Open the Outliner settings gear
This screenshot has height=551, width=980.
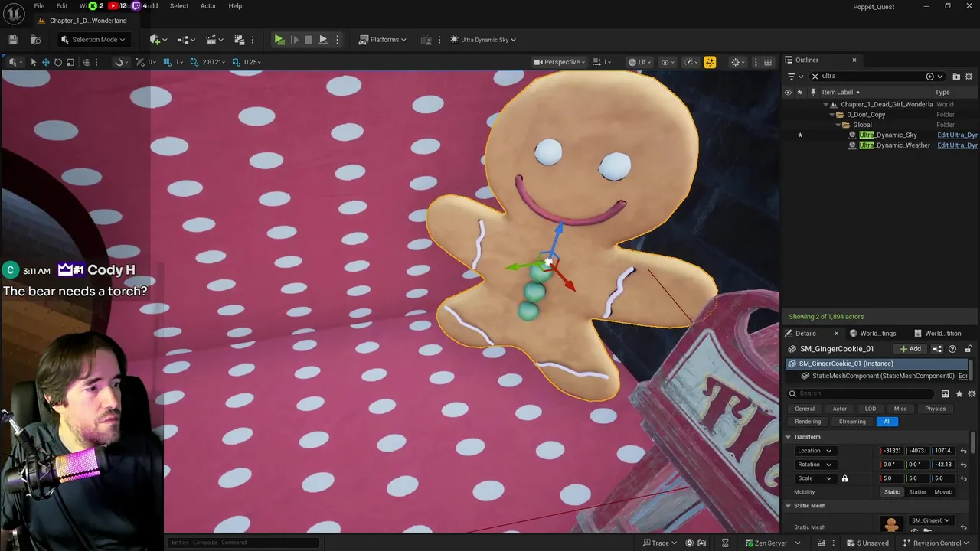click(969, 77)
